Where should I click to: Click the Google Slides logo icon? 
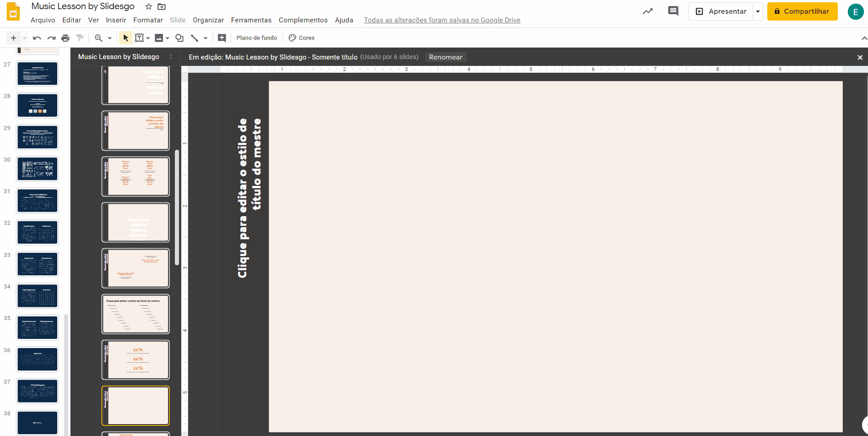(13, 11)
